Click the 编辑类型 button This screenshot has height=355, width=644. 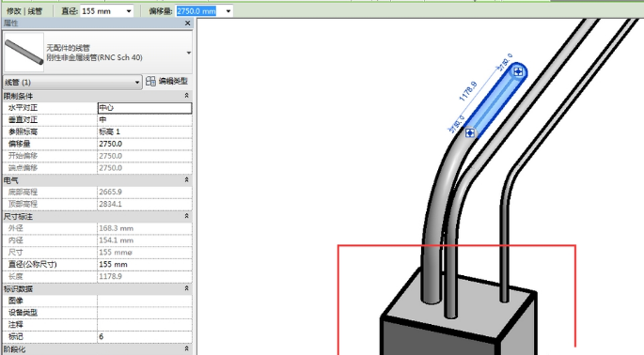pos(166,82)
